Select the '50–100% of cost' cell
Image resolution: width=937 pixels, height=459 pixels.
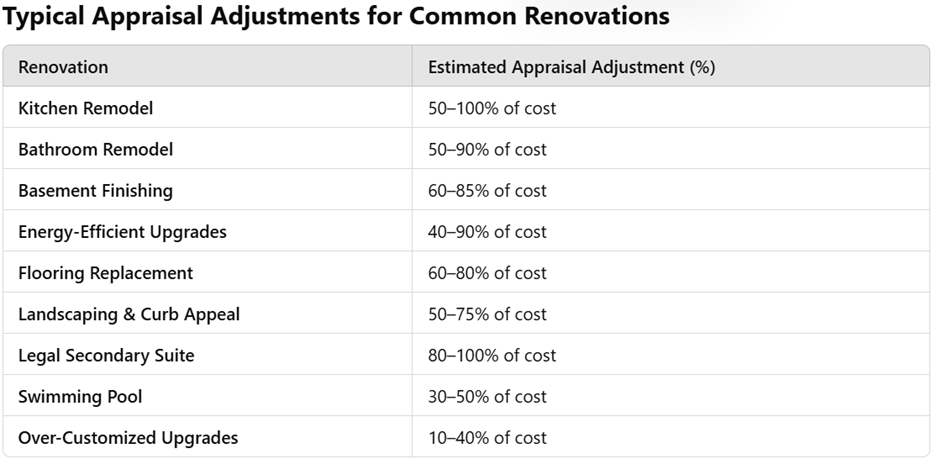492,108
